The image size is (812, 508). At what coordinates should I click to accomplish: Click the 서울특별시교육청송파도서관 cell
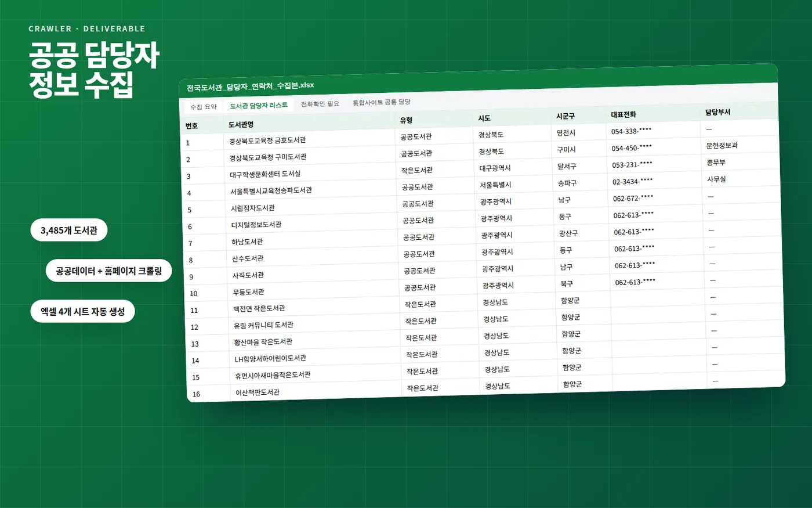point(271,190)
